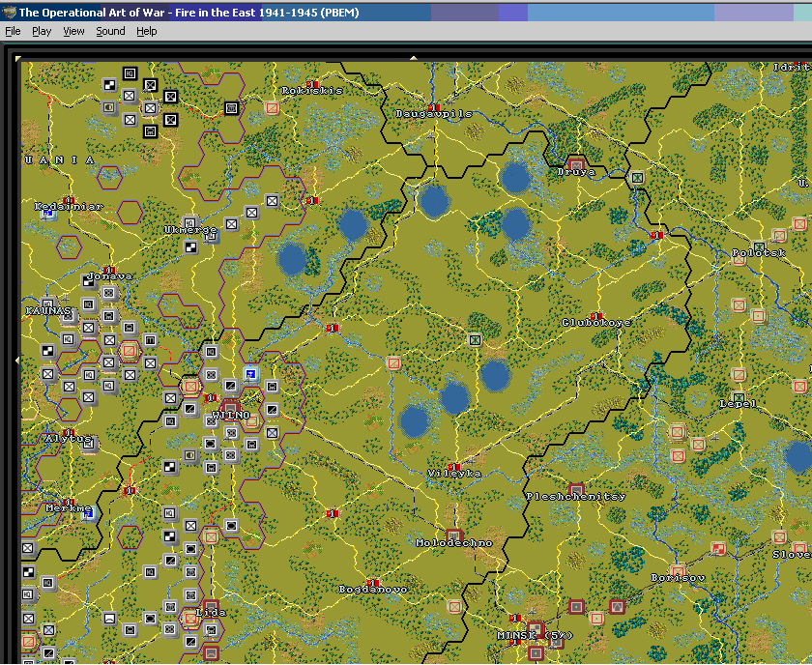
Task: Click the objective flag at Bogdanovo
Action: coord(373,583)
